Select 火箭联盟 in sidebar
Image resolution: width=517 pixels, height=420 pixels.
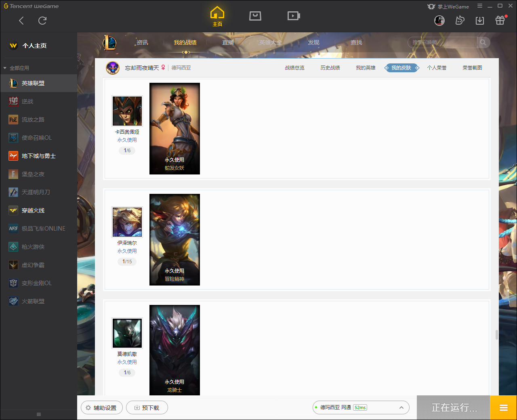[38, 301]
